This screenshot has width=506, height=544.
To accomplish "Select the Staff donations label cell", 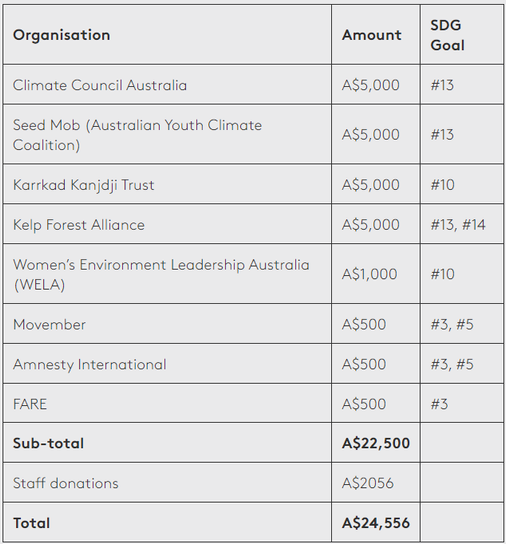I will pos(167,483).
